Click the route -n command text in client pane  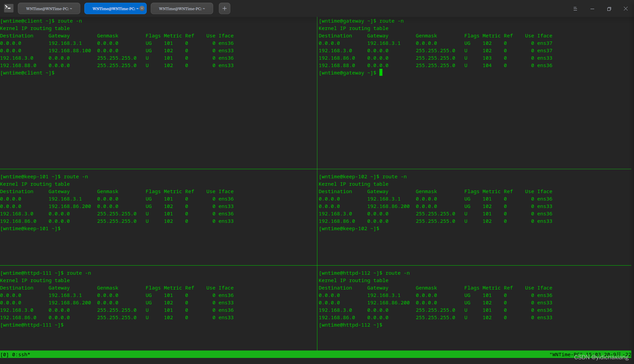69,21
